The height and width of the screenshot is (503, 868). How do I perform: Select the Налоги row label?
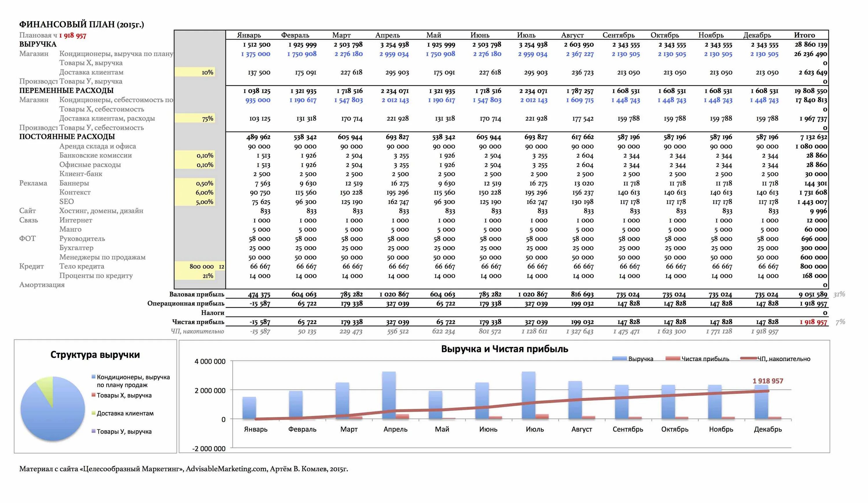[213, 313]
